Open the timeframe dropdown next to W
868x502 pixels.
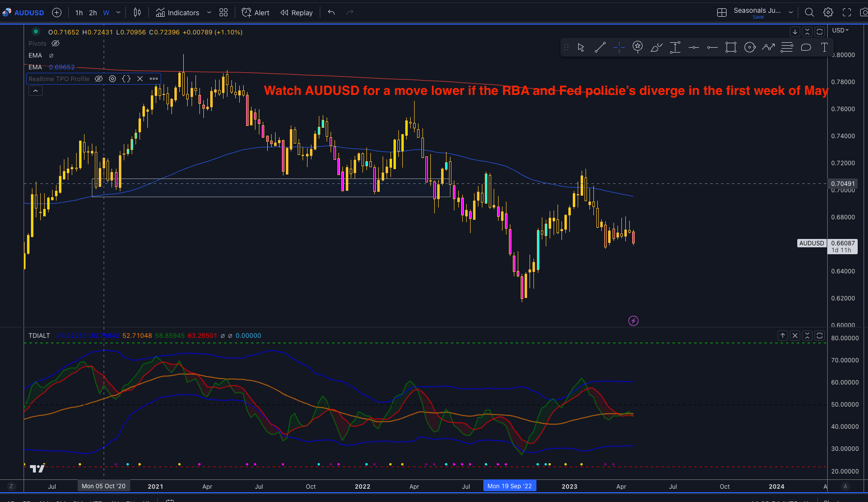click(x=118, y=13)
